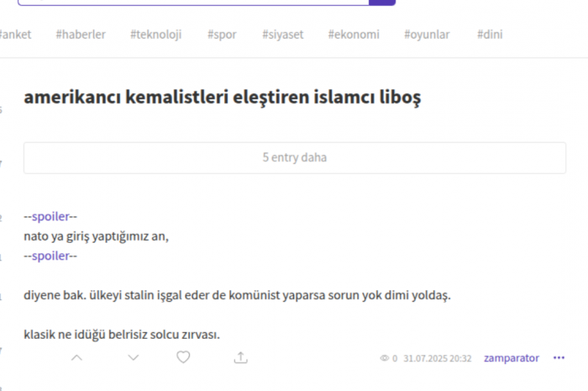588x391 pixels.
Task: Downvote the entry with the down chevron
Action: click(133, 357)
